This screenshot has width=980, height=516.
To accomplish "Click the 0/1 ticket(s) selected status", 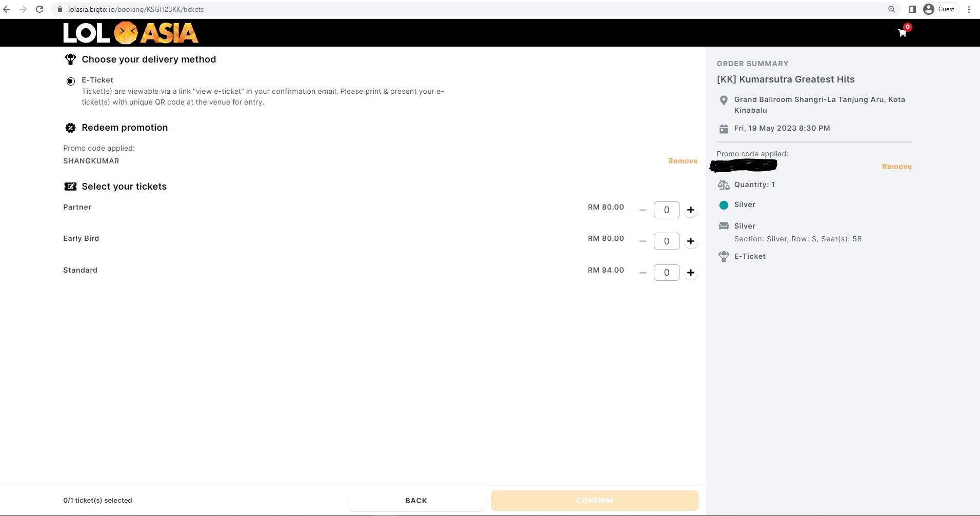I will [97, 500].
